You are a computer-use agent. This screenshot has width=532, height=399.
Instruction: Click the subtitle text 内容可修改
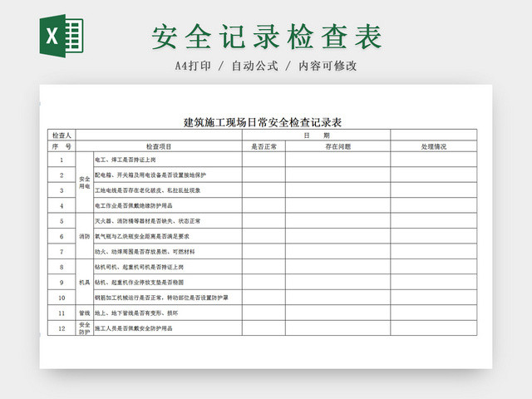328,66
